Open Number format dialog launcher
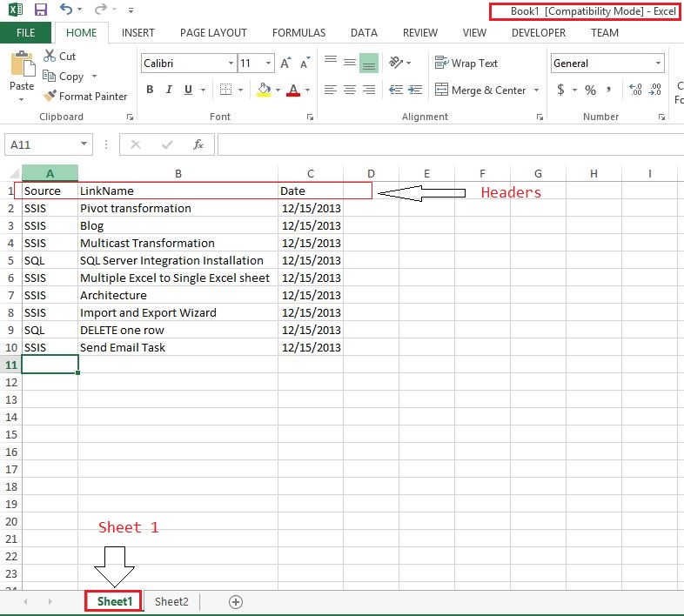684x616 pixels. click(661, 117)
